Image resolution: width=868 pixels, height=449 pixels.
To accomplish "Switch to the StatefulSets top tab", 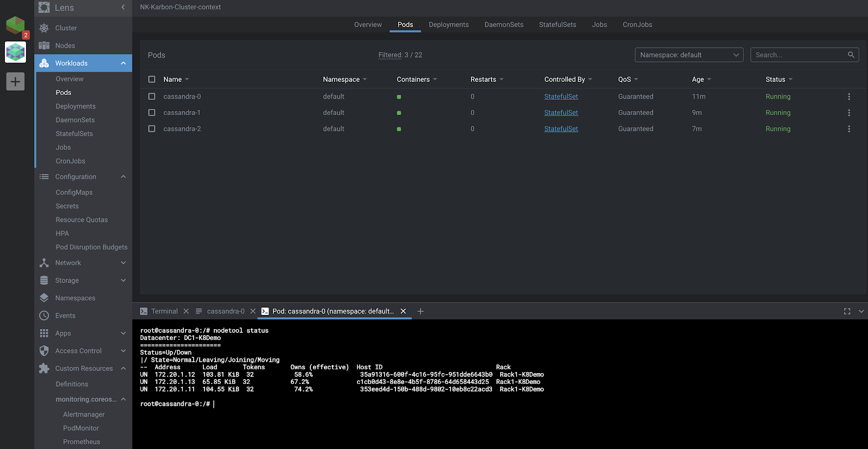I will [558, 25].
